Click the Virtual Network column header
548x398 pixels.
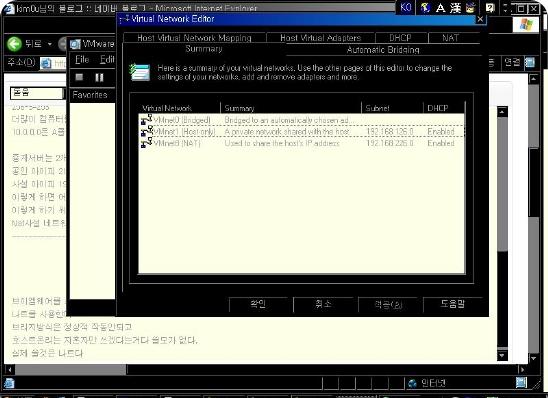[x=179, y=108]
